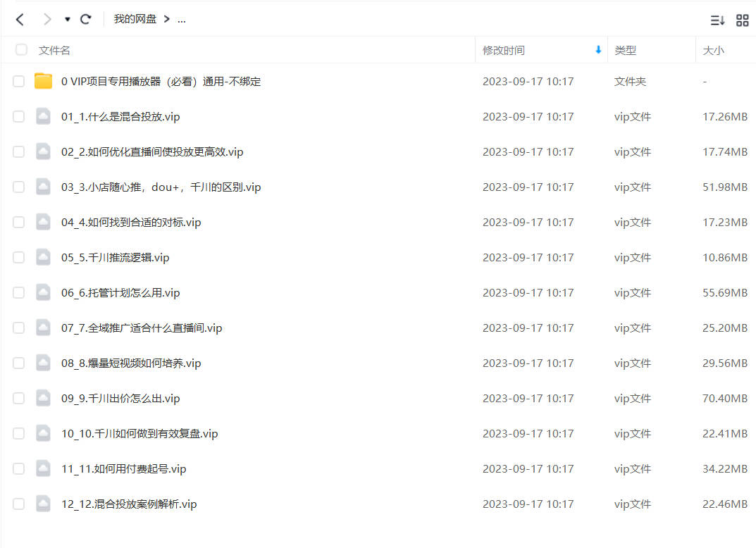This screenshot has width=756, height=548.
Task: Check the box for 12_12.混合投放案例解析.vip
Action: (x=18, y=503)
